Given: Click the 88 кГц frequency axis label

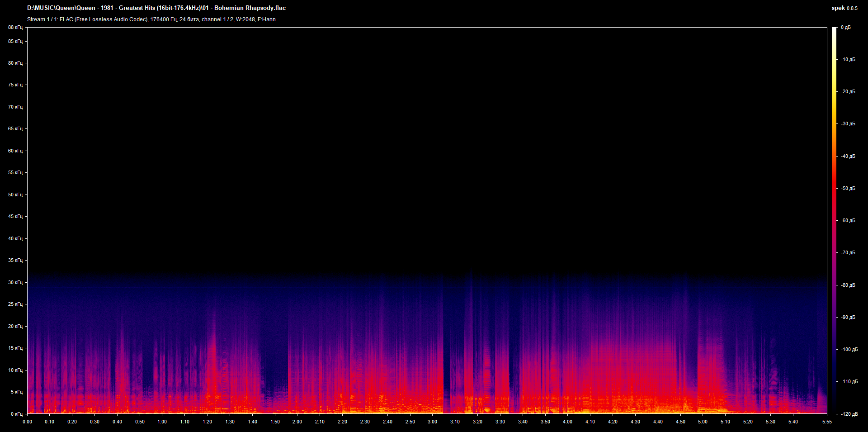Looking at the screenshot, I should (15, 28).
